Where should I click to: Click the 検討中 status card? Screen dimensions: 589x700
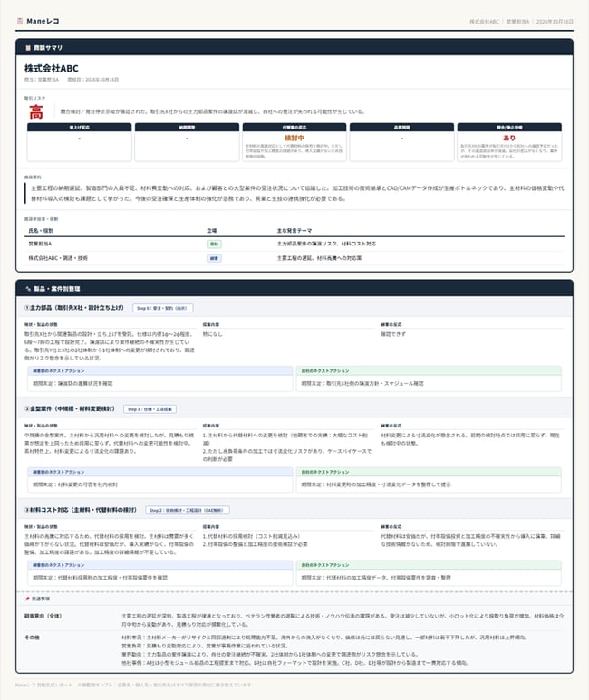click(294, 142)
